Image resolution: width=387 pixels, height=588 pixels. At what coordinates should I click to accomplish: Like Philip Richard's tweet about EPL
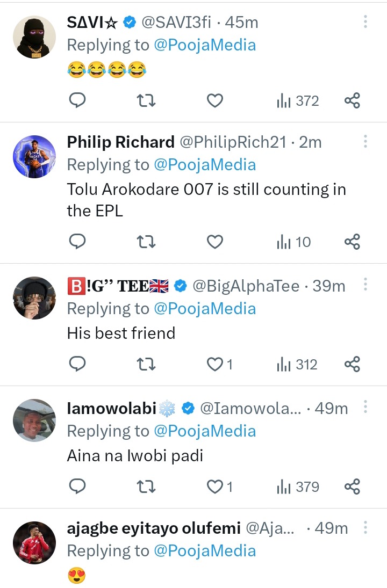pyautogui.click(x=215, y=242)
